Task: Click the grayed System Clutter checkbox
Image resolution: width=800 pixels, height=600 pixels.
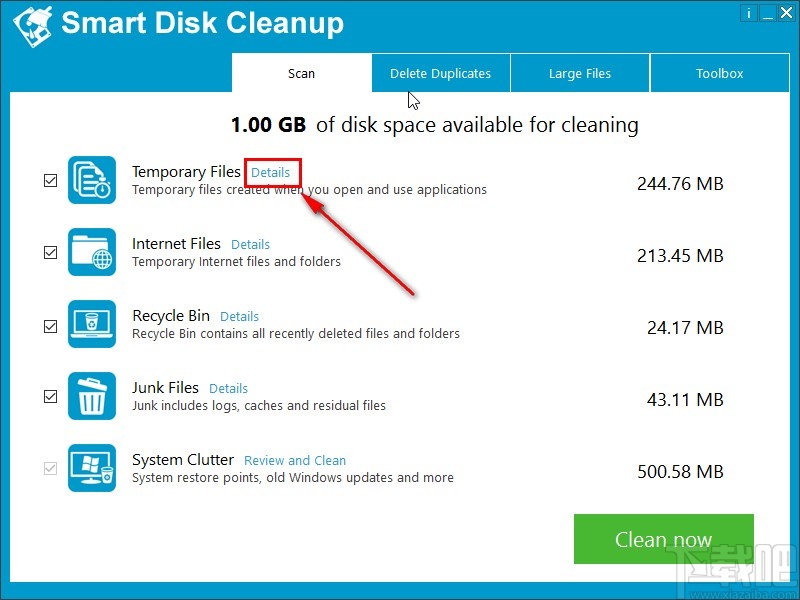Action: click(51, 468)
